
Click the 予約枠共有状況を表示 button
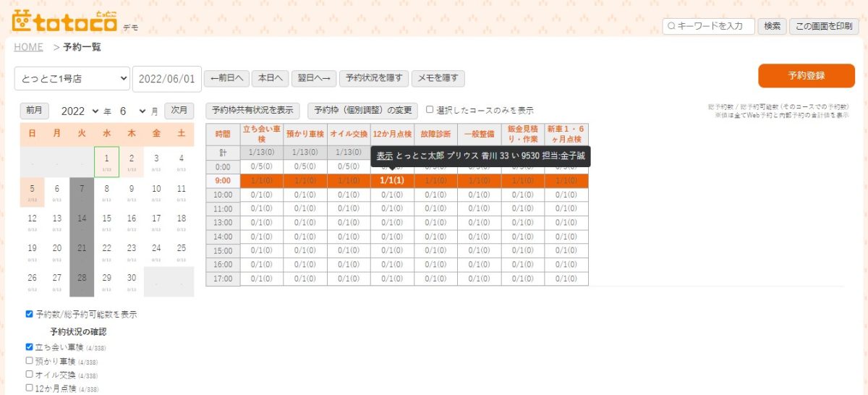tap(253, 111)
